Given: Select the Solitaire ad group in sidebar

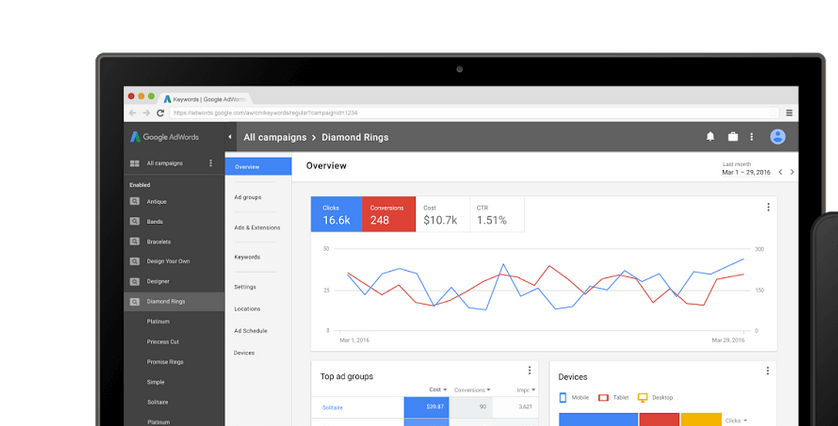Looking at the screenshot, I should [158, 402].
